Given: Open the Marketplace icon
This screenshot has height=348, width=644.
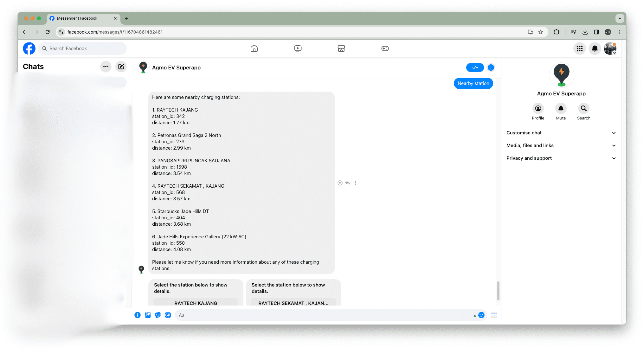Looking at the screenshot, I should [341, 48].
